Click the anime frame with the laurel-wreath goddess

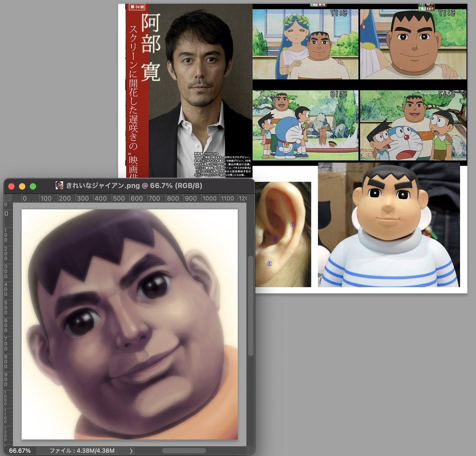(x=305, y=44)
